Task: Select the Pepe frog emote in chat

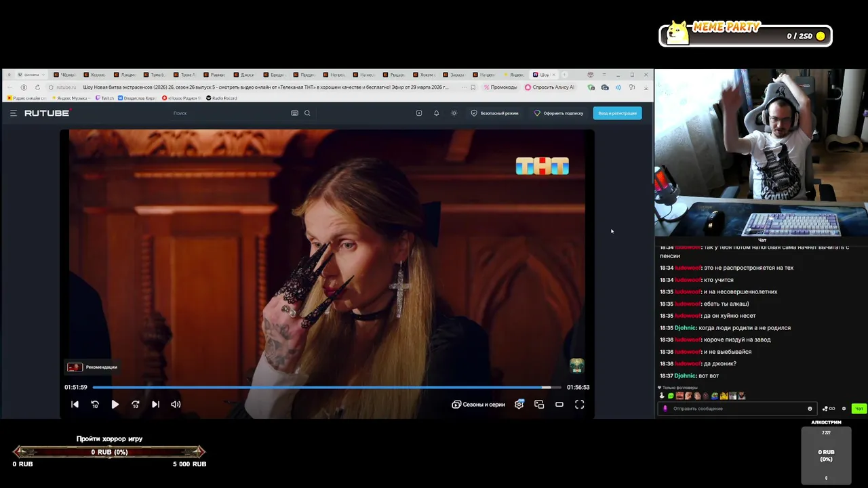Action: (x=715, y=396)
